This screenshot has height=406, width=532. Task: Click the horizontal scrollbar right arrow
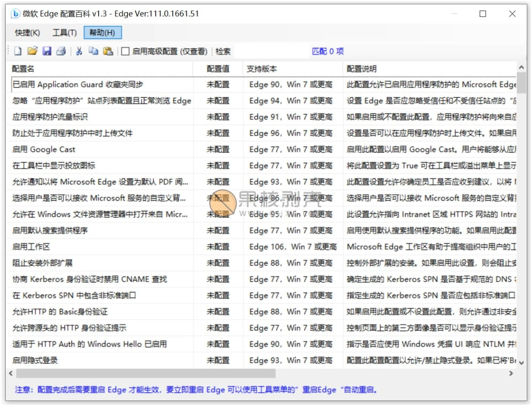coord(511,374)
